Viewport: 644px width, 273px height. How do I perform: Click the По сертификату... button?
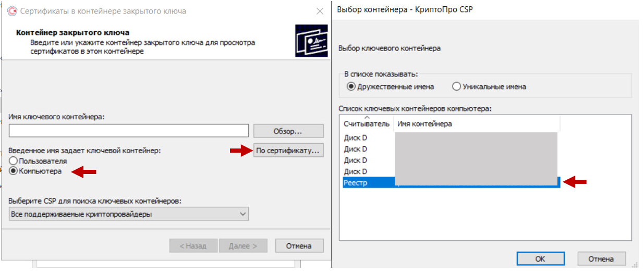[x=288, y=151]
